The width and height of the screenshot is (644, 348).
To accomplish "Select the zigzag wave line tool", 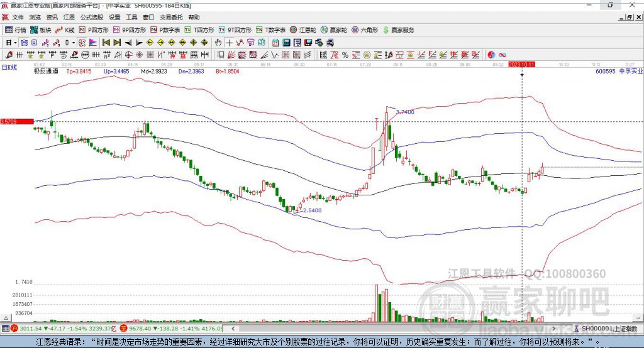I will (x=274, y=55).
